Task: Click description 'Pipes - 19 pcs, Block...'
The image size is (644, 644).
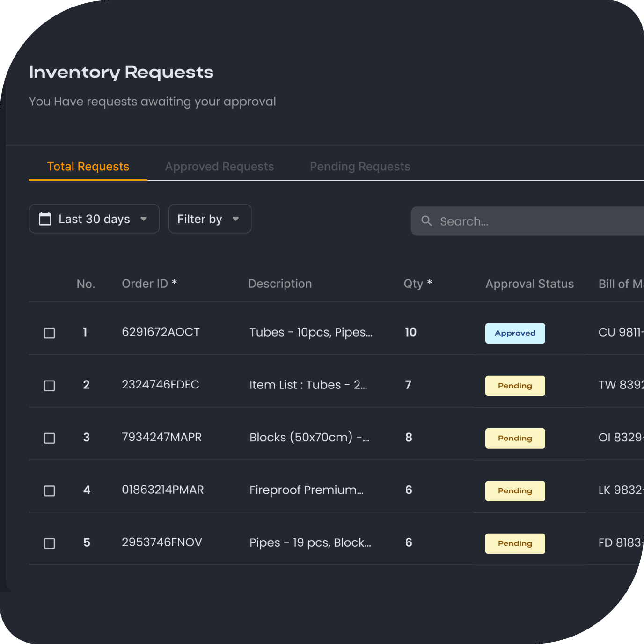Action: pyautogui.click(x=310, y=542)
